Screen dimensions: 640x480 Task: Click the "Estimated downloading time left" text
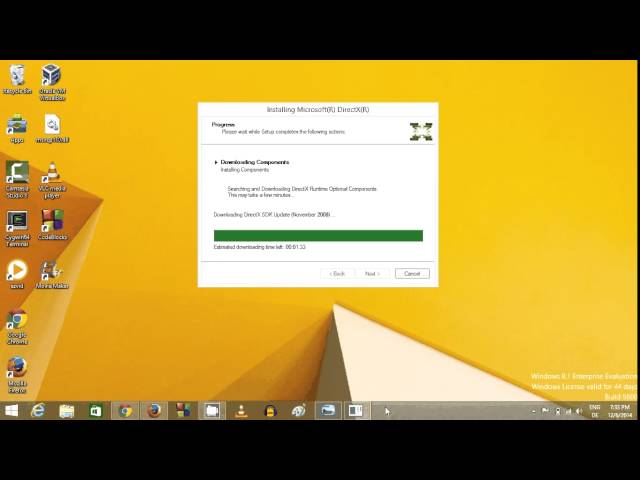coord(260,247)
